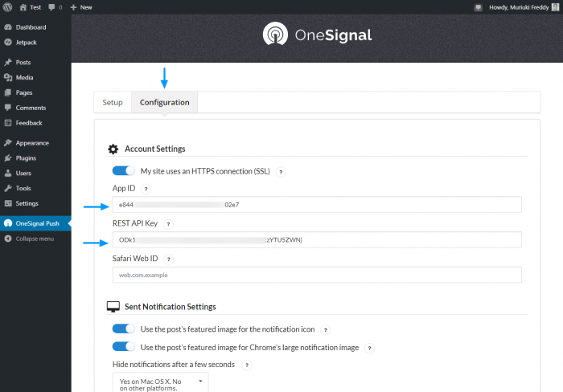The image size is (563, 392).
Task: Click the WordPress logo in admin bar
Action: point(7,6)
